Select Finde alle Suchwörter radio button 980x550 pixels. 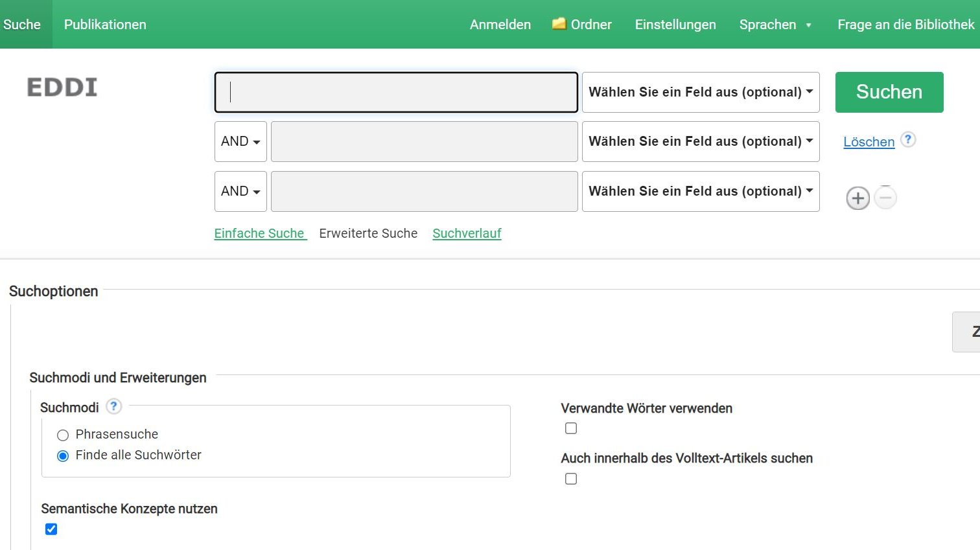click(63, 456)
